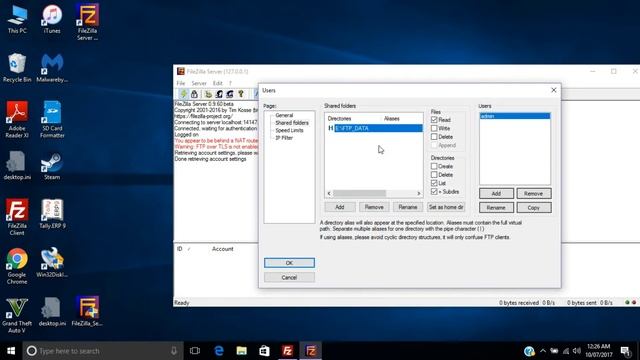
Task: Click the yellow question mark help icon
Action: pyautogui.click(x=241, y=94)
